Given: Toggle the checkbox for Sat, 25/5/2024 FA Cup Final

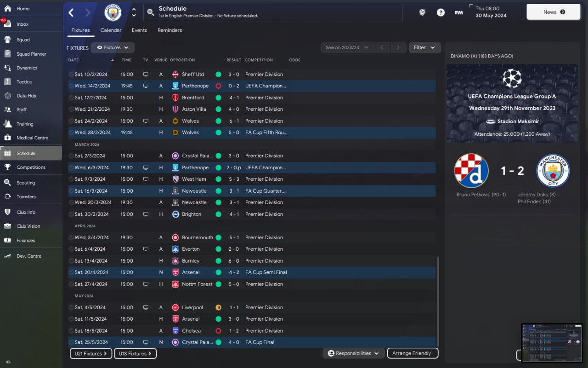Looking at the screenshot, I should [71, 342].
